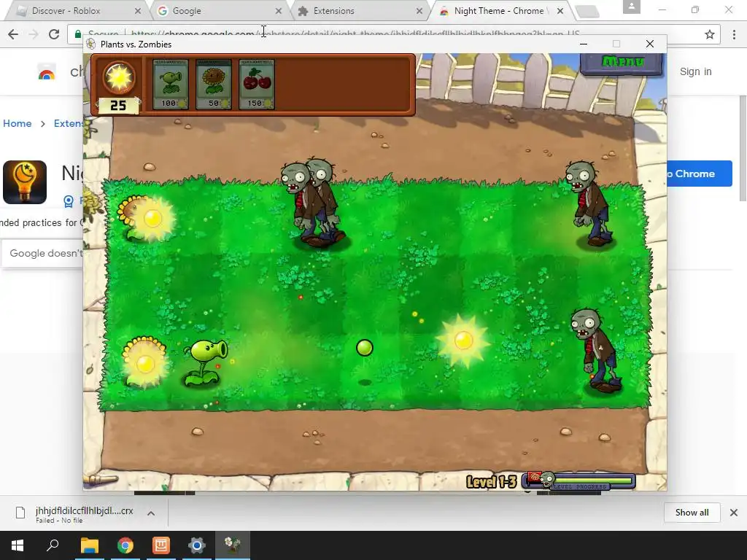The height and width of the screenshot is (560, 747).
Task: Click Sign in on the web store
Action: tap(695, 71)
